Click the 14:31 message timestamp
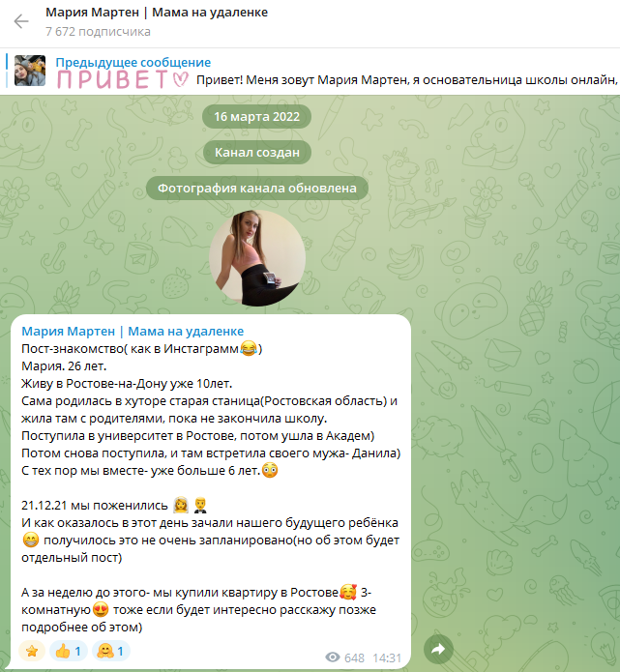 [387, 657]
